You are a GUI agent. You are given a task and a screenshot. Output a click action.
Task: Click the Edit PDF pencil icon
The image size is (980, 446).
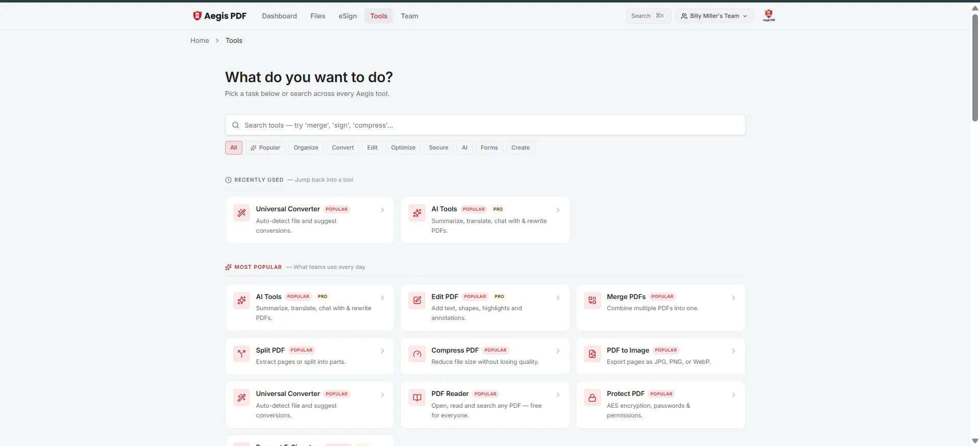417,300
